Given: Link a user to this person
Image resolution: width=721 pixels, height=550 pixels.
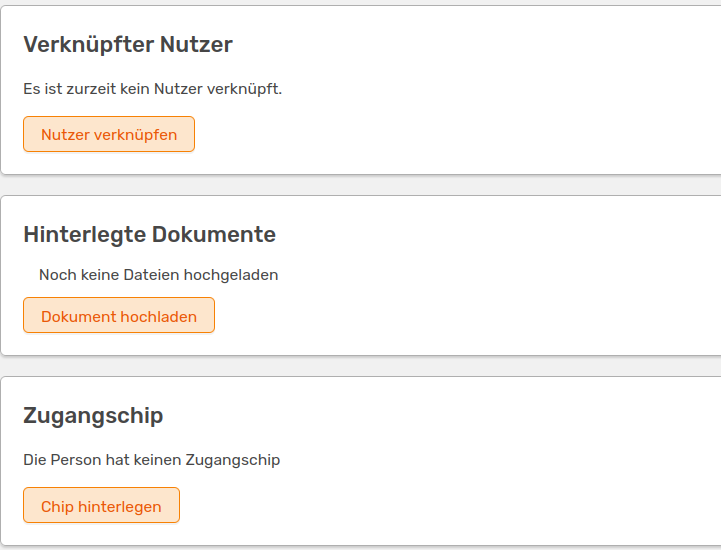Looking at the screenshot, I should [109, 134].
